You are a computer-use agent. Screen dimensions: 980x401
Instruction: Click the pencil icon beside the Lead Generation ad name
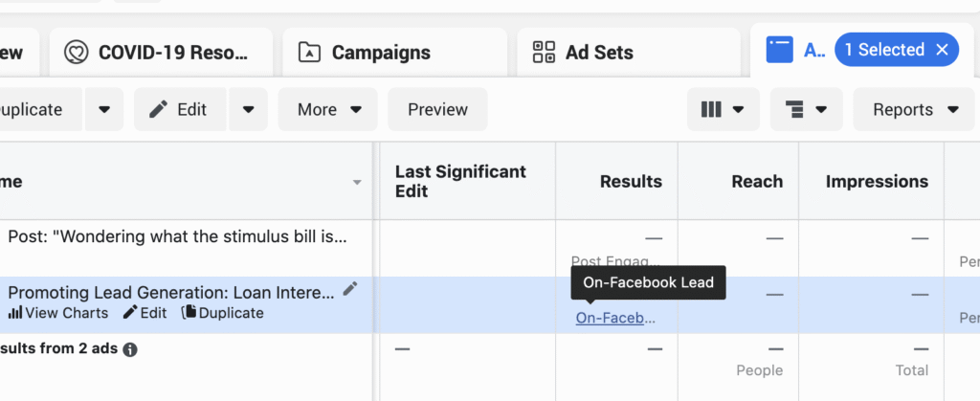coord(350,288)
